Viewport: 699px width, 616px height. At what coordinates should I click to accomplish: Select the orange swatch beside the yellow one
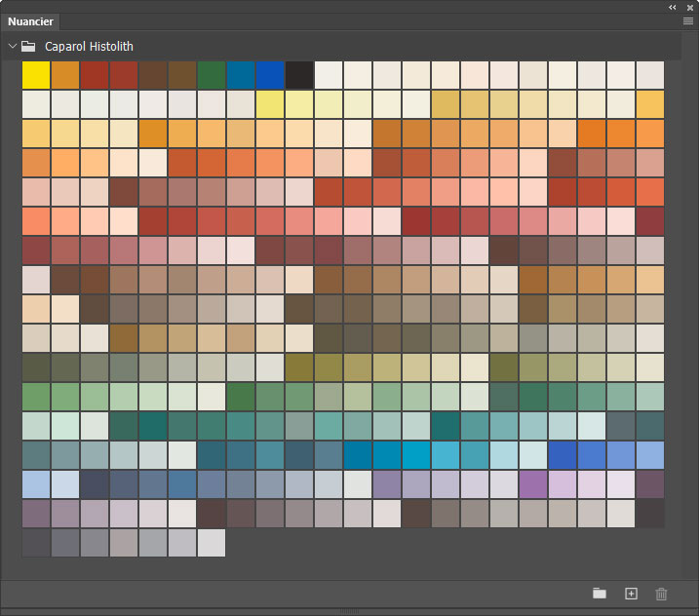point(65,75)
